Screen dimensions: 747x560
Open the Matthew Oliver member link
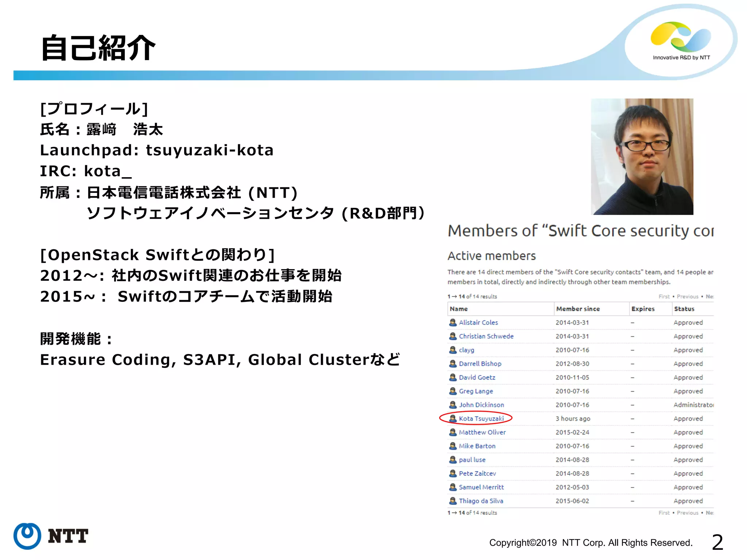[x=482, y=432]
